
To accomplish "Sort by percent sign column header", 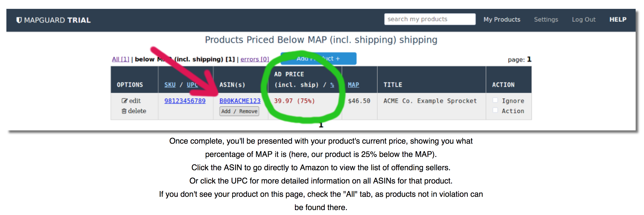I will click(x=332, y=85).
